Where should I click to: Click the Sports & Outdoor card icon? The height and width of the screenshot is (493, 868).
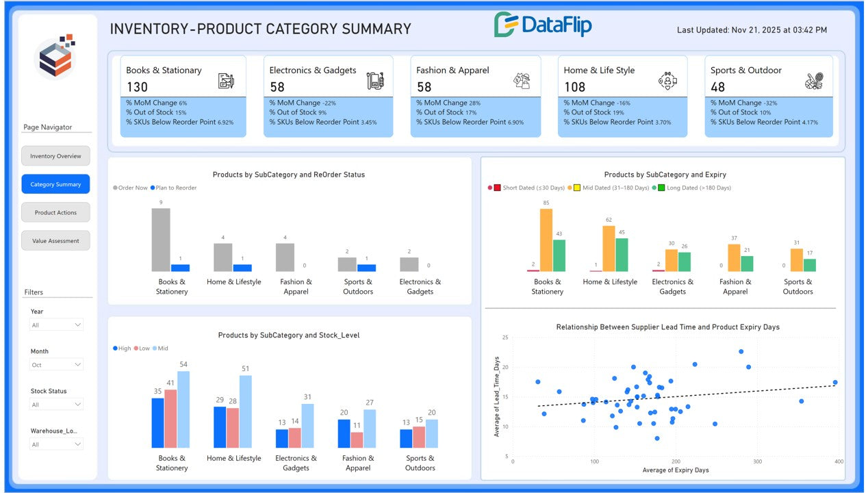pos(814,81)
